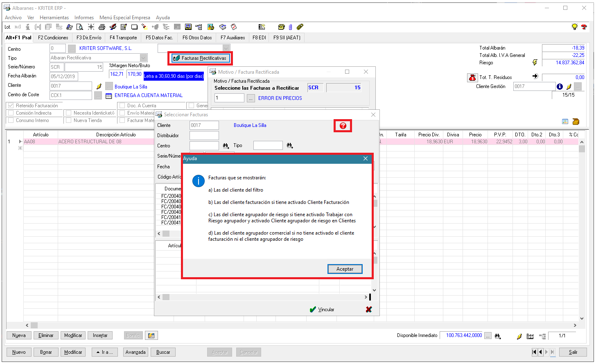Open the Tipo Albaran Rectificativa dropdown
Screen dimensions: 596x364
143,58
